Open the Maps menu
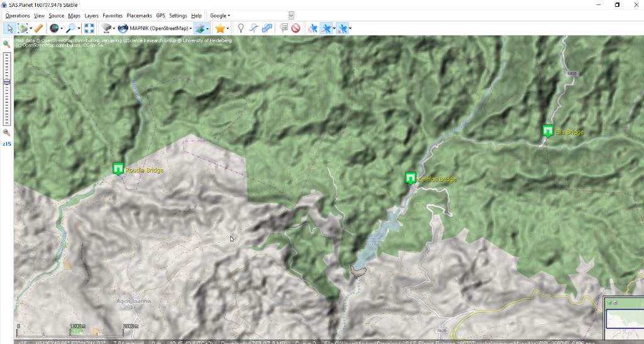The height and width of the screenshot is (344, 644). point(74,16)
